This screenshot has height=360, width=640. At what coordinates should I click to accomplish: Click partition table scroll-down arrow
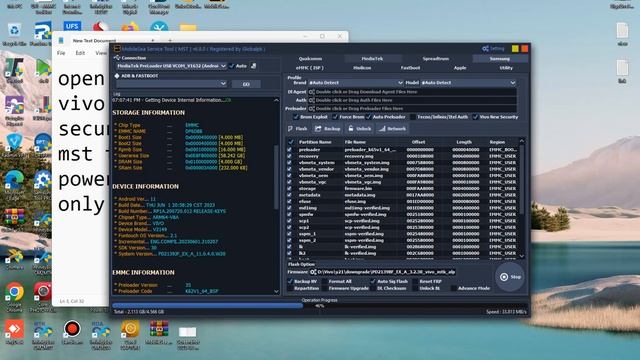tap(522, 256)
